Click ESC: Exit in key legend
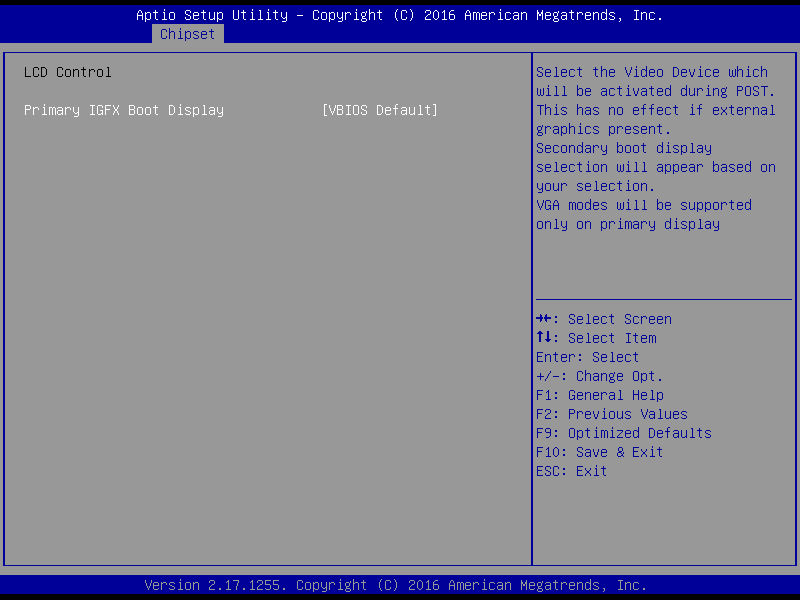Viewport: 800px width, 600px height. (571, 471)
